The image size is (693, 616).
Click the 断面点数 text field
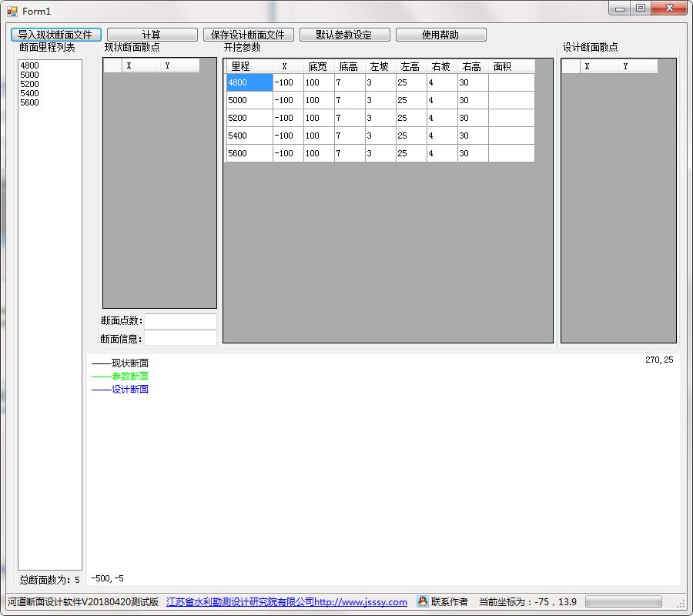[x=180, y=321]
